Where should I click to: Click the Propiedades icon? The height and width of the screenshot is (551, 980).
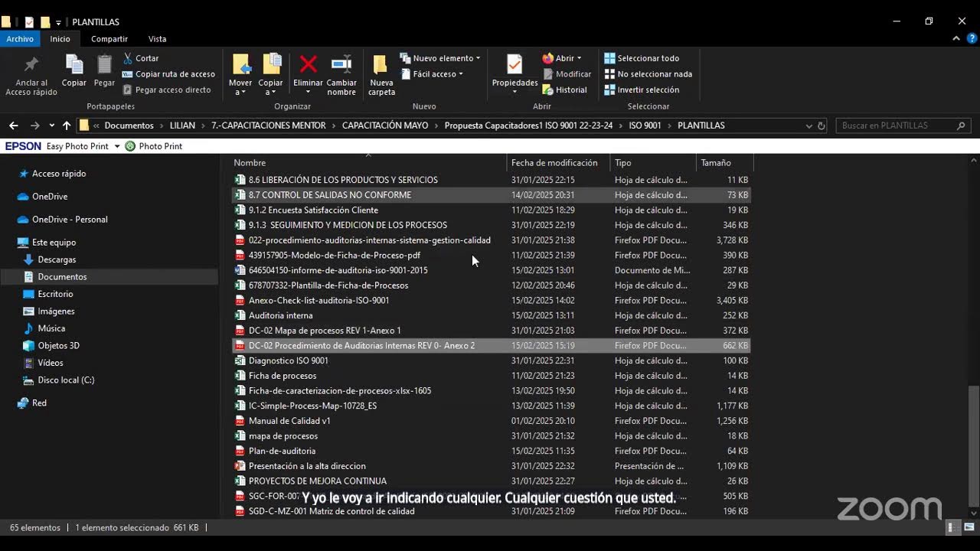coord(514,64)
